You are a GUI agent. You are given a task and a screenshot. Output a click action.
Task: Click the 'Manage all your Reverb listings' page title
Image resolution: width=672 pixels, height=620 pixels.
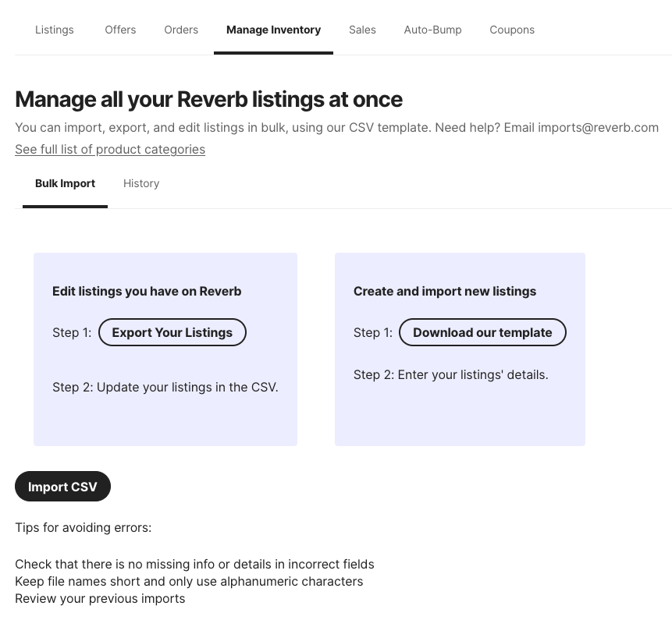pyautogui.click(x=208, y=99)
